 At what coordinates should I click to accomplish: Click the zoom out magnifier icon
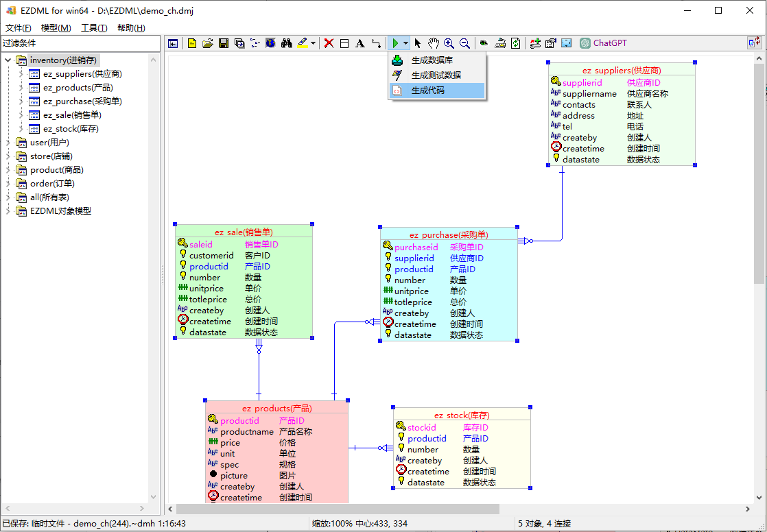[x=464, y=43]
